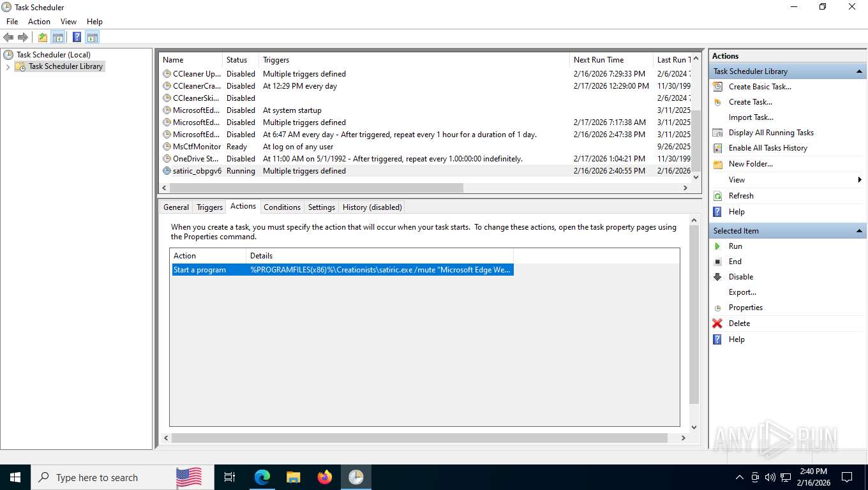Click the blue Help toolbar icon
Image resolution: width=868 pixels, height=490 pixels.
click(x=77, y=37)
